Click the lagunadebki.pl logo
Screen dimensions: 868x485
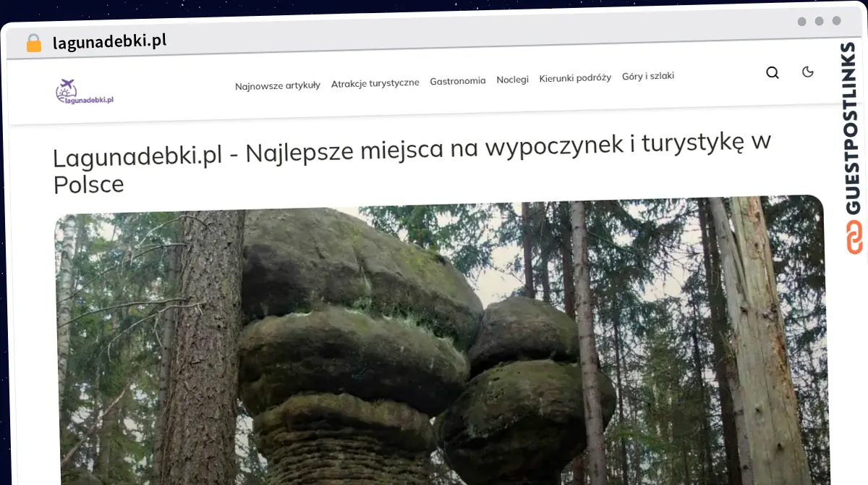pyautogui.click(x=85, y=91)
